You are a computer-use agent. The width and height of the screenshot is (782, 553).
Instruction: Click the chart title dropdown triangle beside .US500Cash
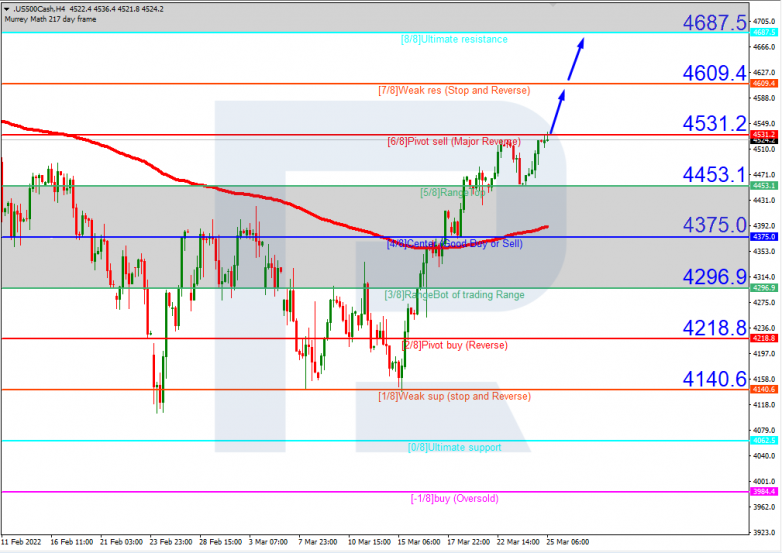[x=6, y=9]
